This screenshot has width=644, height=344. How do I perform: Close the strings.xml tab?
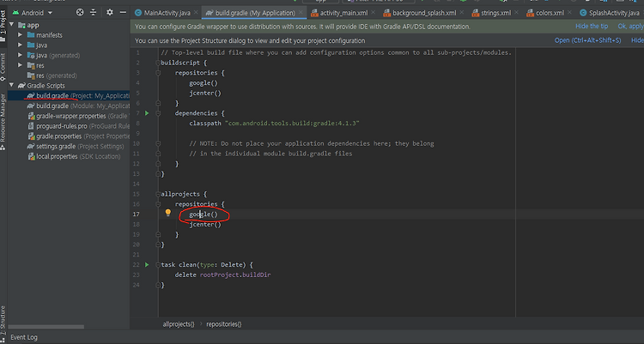[516, 13]
